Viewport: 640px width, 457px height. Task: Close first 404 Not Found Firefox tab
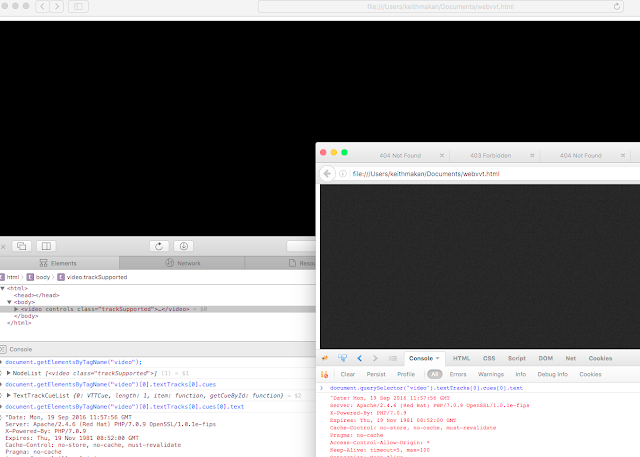(442, 155)
